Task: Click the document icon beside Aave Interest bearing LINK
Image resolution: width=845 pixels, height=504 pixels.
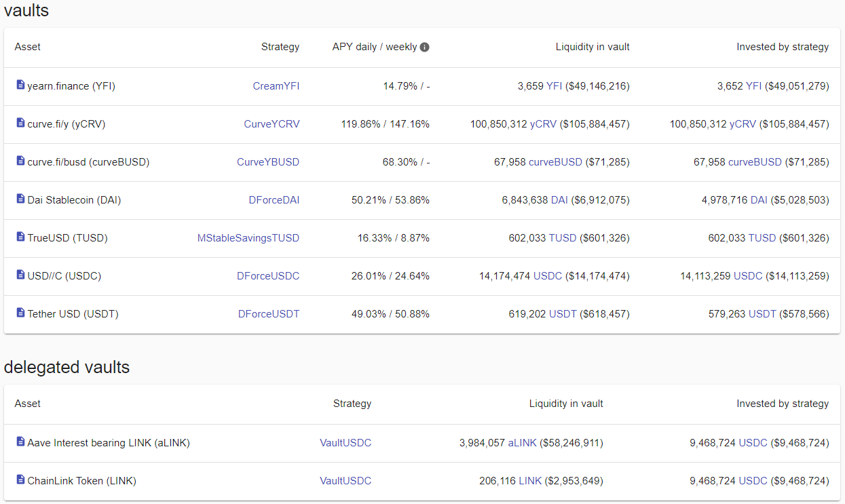Action: (20, 442)
